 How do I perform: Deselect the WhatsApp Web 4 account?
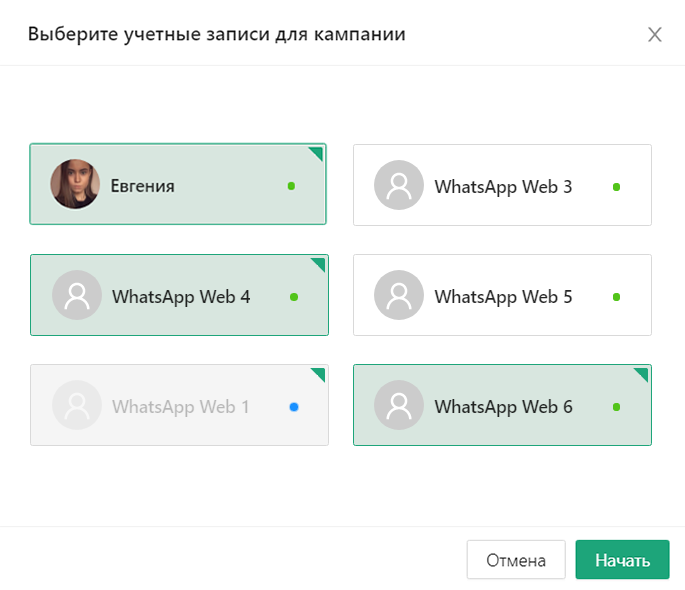(180, 296)
